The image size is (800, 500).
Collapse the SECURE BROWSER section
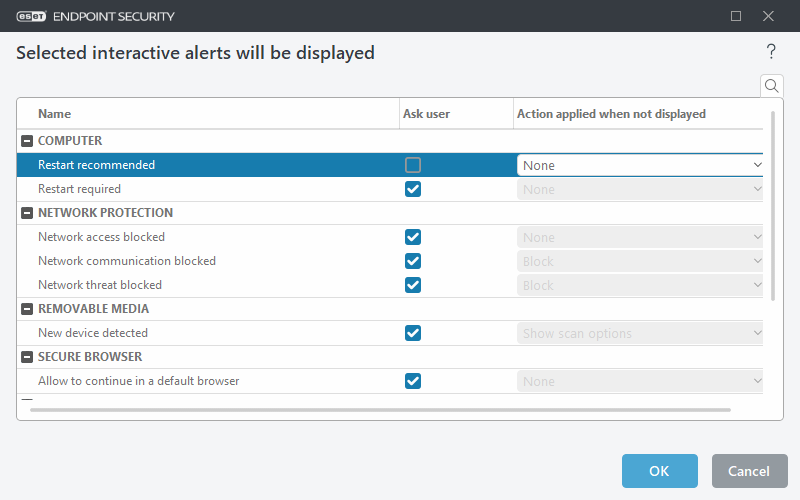(x=27, y=357)
